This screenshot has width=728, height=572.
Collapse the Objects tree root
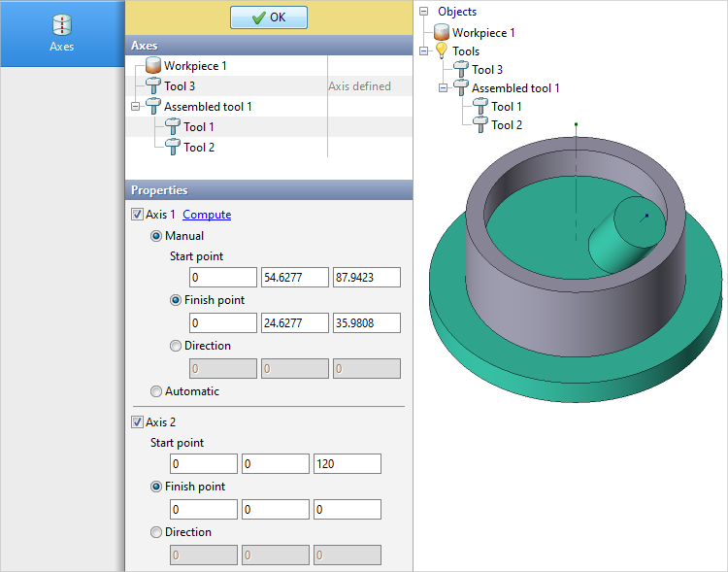click(423, 12)
